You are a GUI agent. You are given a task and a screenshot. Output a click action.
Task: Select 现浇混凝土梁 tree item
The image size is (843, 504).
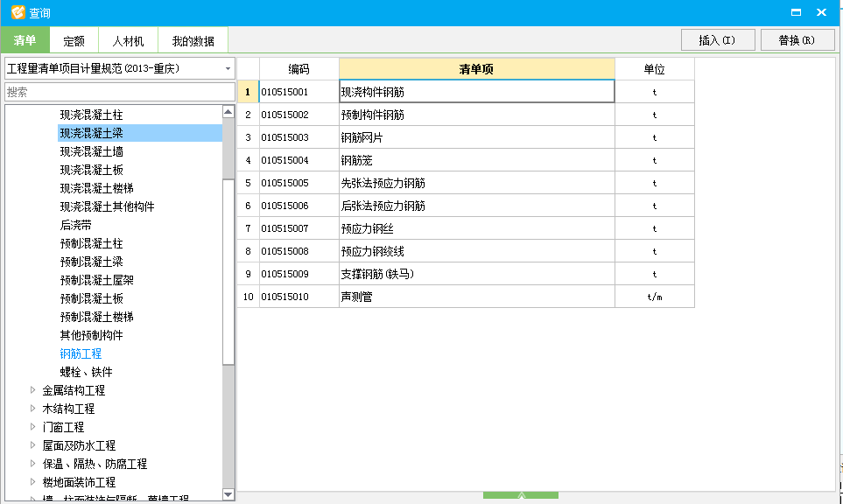tap(91, 133)
